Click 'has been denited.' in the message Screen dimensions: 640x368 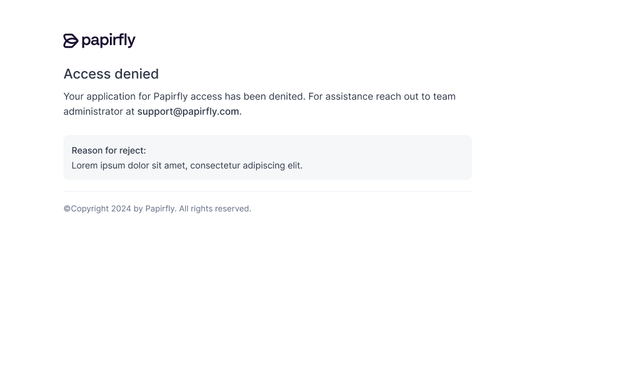264,97
